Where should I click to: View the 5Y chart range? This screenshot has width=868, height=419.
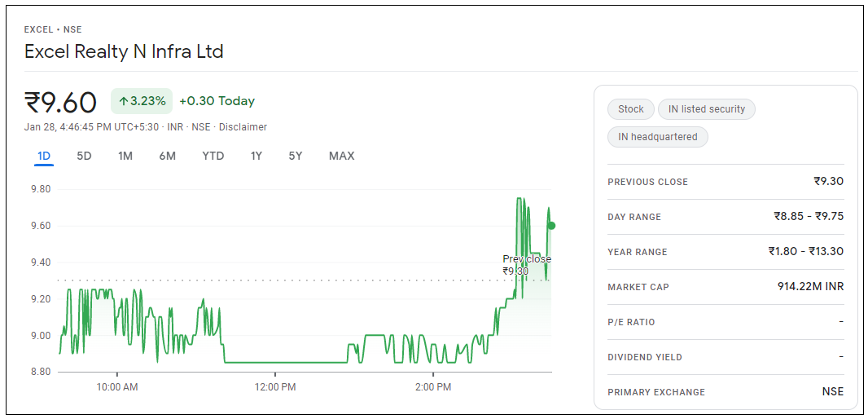click(x=296, y=156)
